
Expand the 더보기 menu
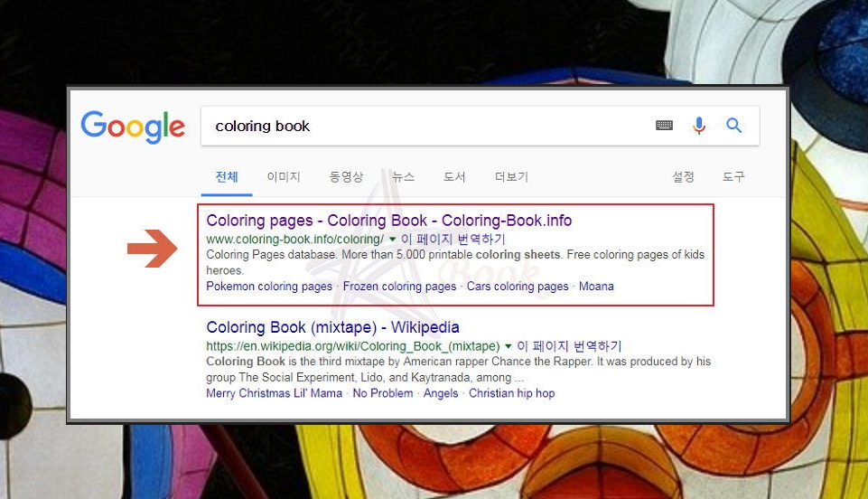point(511,176)
